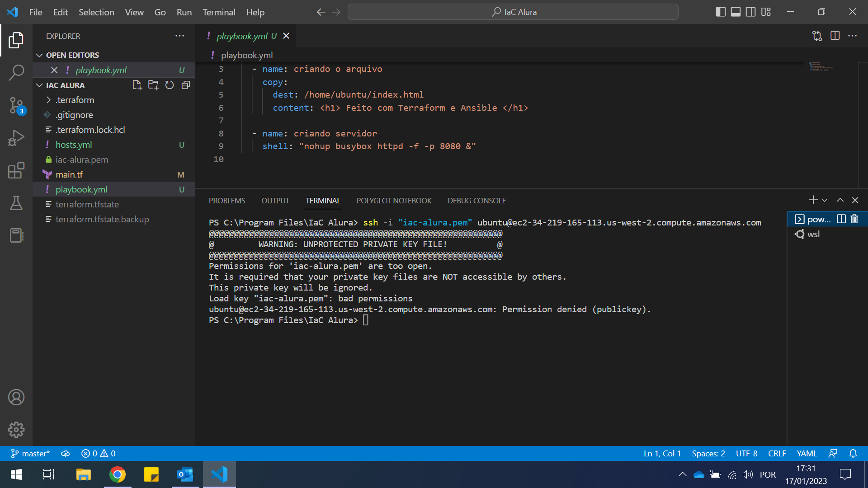Screen dimensions: 868x488
Task: Kill the powershell terminal with trash icon
Action: tap(854, 219)
